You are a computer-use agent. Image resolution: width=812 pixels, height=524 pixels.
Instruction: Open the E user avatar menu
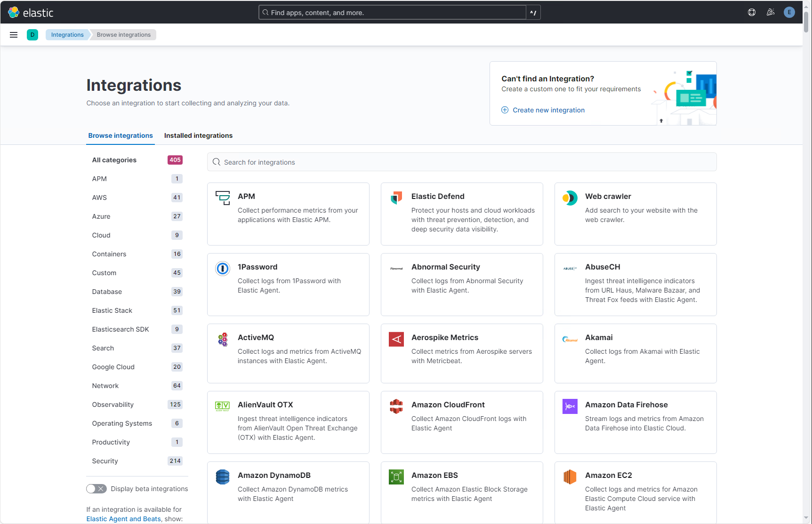point(789,12)
